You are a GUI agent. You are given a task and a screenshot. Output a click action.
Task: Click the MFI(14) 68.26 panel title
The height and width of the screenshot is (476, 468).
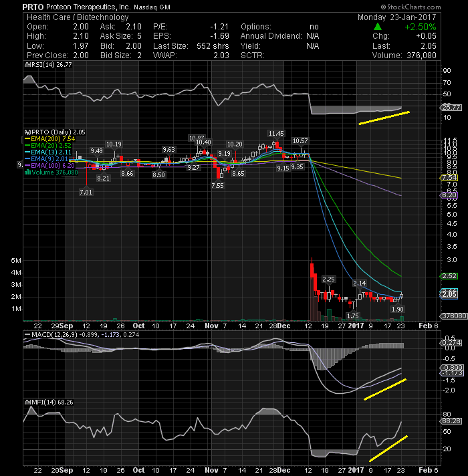(x=52, y=402)
